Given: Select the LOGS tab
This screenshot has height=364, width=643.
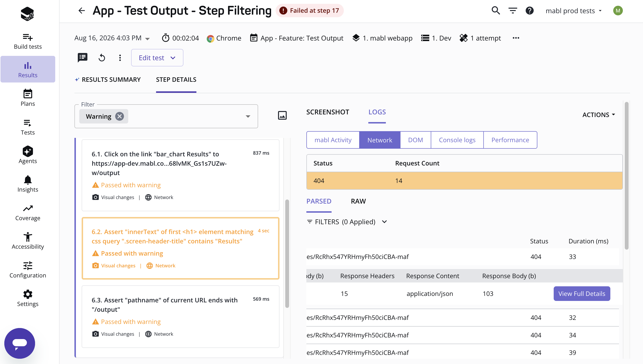Looking at the screenshot, I should [377, 112].
